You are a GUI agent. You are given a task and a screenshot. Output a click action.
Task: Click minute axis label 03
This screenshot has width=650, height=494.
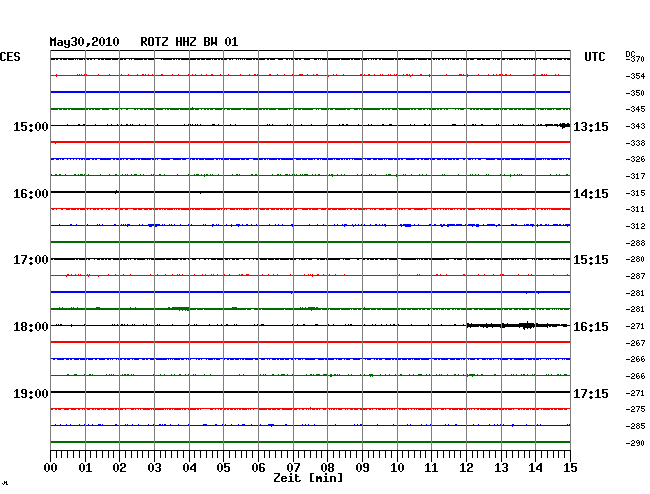click(x=154, y=468)
